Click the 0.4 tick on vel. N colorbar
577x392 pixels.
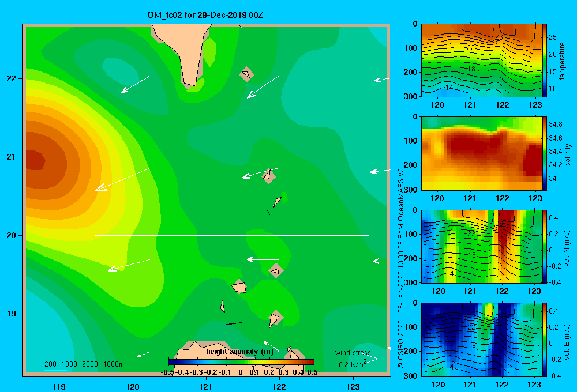pyautogui.click(x=553, y=218)
